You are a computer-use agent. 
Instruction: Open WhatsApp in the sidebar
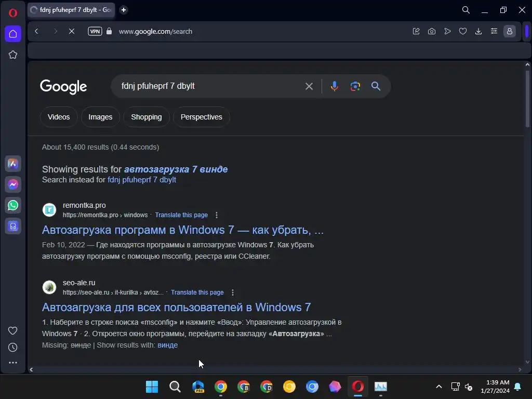(x=13, y=205)
